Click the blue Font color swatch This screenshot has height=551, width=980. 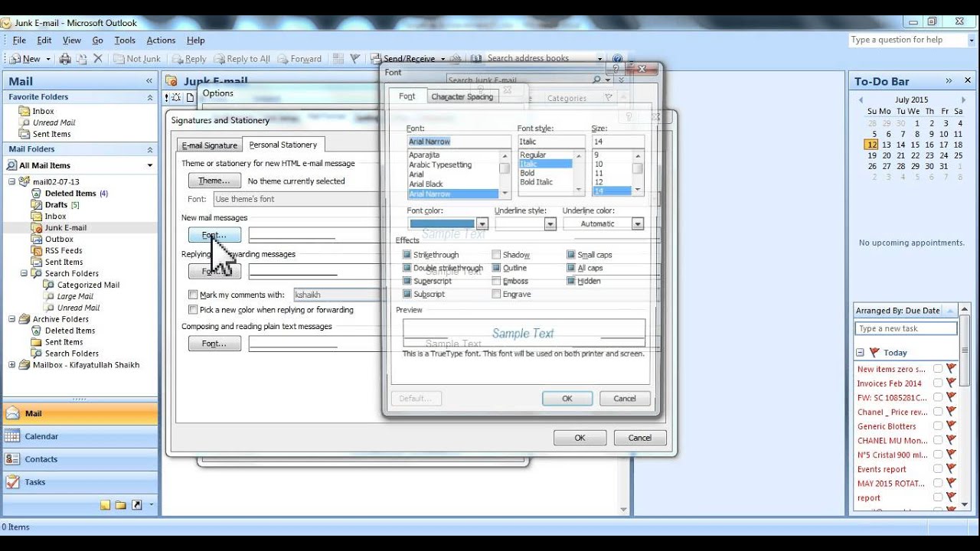tap(442, 223)
